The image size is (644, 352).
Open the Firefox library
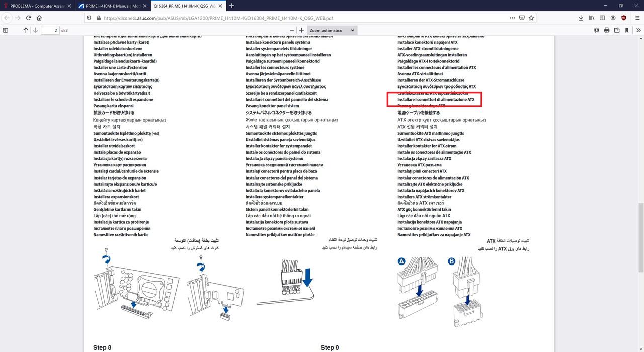pos(592,18)
